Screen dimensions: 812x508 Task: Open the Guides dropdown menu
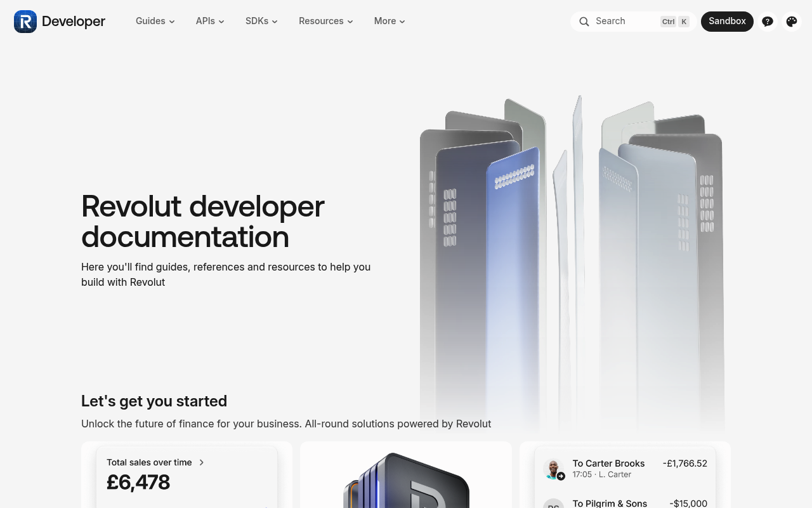(x=155, y=21)
